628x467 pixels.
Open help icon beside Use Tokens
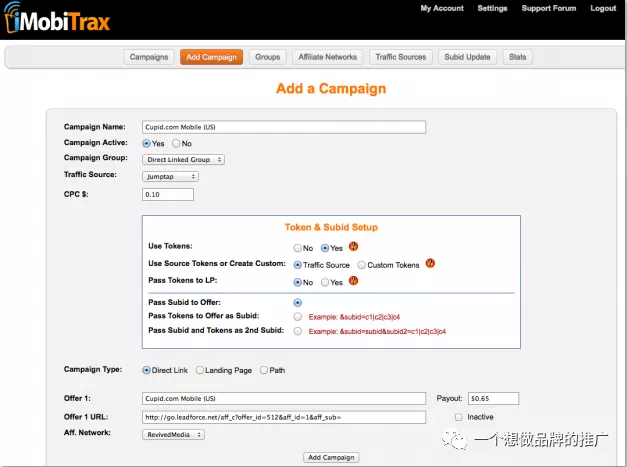pos(353,246)
